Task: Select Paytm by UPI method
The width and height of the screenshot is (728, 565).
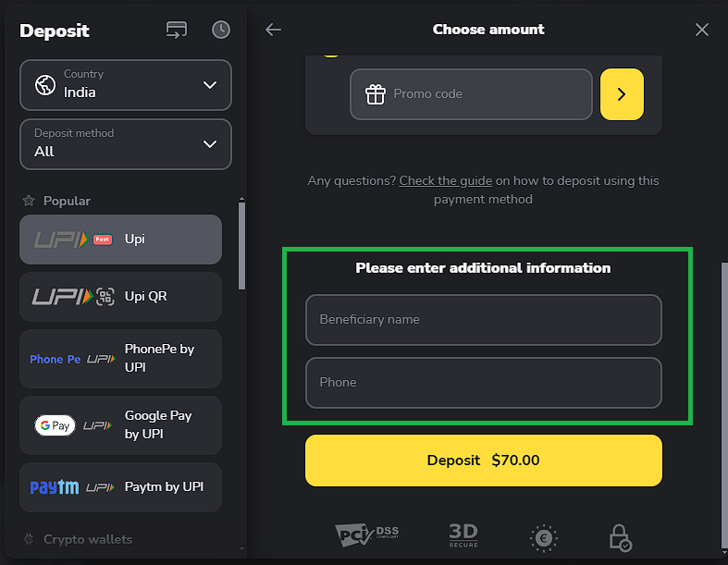Action: pos(120,487)
